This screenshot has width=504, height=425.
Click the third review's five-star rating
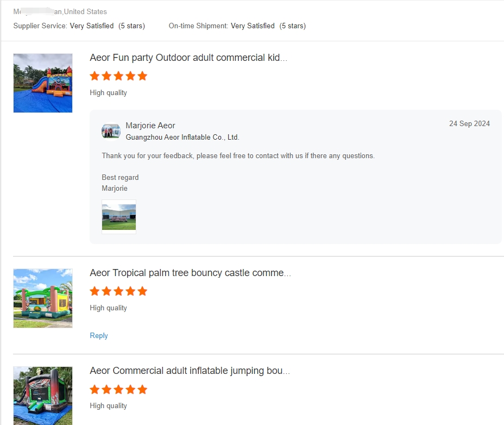coord(118,390)
